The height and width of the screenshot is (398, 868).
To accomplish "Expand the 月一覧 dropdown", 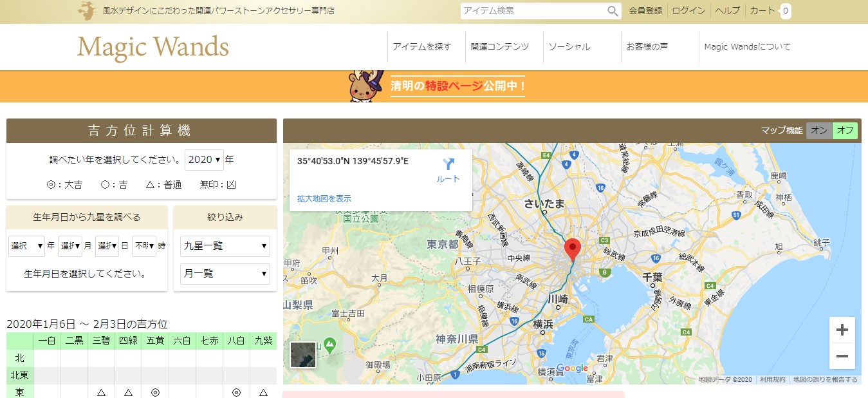I will (225, 274).
